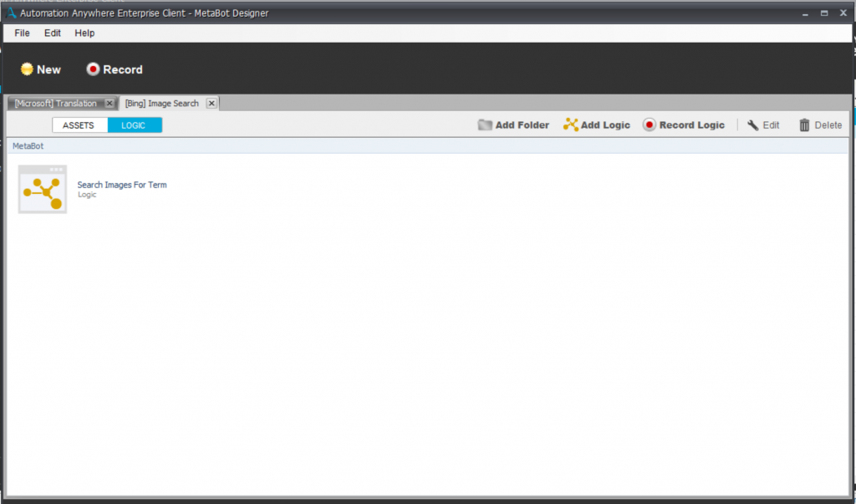Minimize the MetaBot Designer window
This screenshot has height=504, width=856.
point(805,13)
